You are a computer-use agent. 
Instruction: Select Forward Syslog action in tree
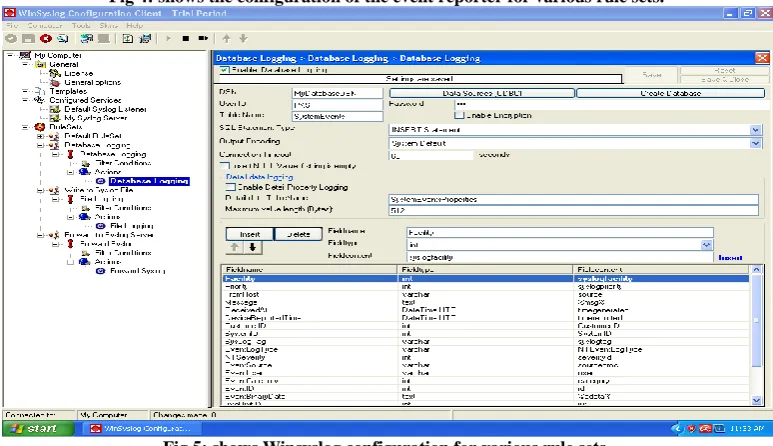[x=138, y=271]
